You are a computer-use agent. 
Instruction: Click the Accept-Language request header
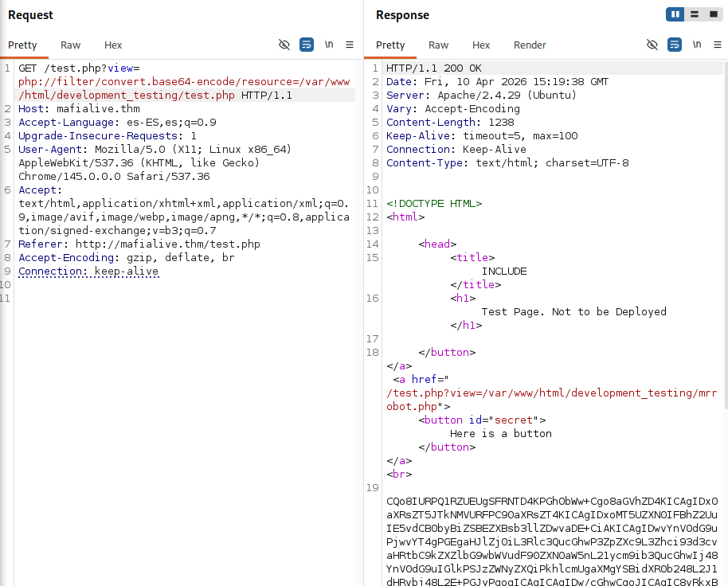click(x=117, y=122)
